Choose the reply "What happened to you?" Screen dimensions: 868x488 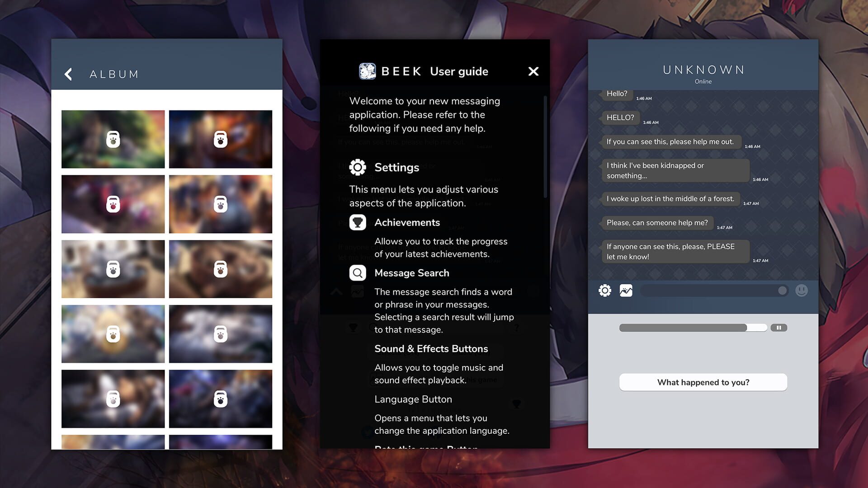(703, 382)
